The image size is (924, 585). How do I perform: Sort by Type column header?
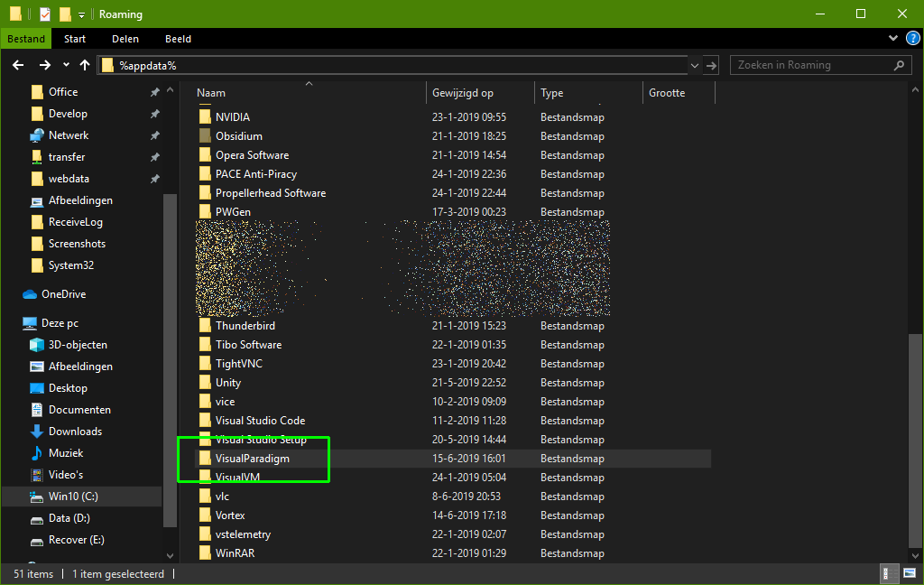click(551, 93)
